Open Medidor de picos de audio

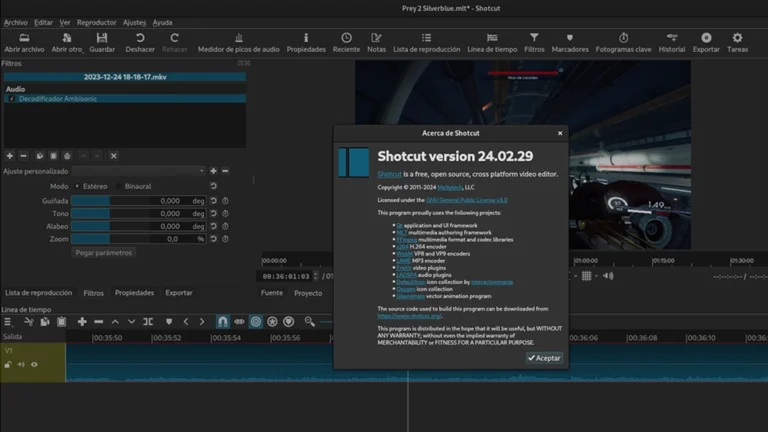pyautogui.click(x=238, y=43)
